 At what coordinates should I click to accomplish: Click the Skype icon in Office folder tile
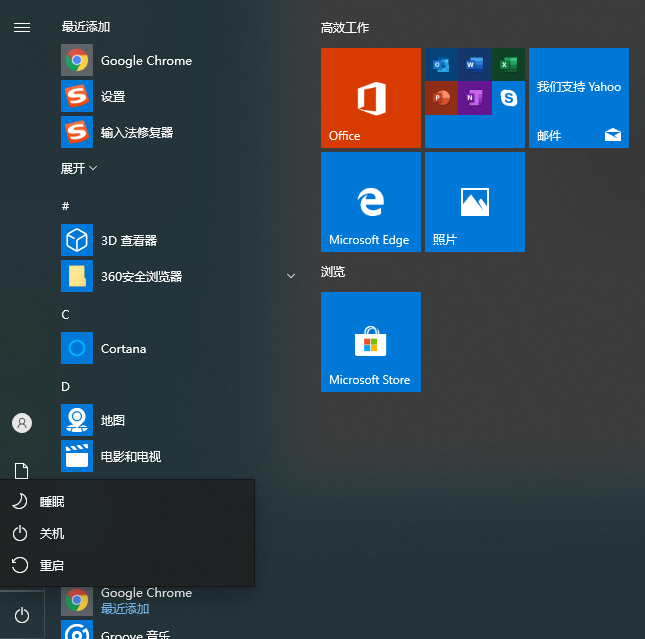click(x=508, y=98)
